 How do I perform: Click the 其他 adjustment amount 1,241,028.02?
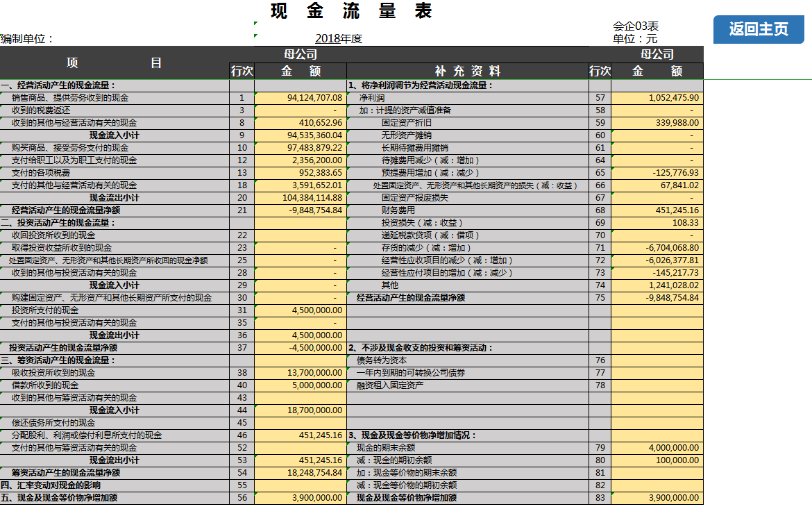657,285
